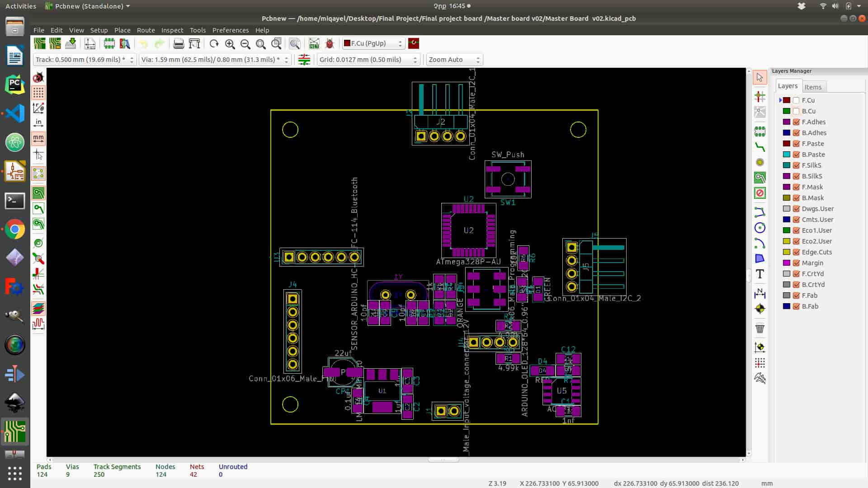Switch to the Items tab
The width and height of the screenshot is (868, 488).
click(x=812, y=87)
